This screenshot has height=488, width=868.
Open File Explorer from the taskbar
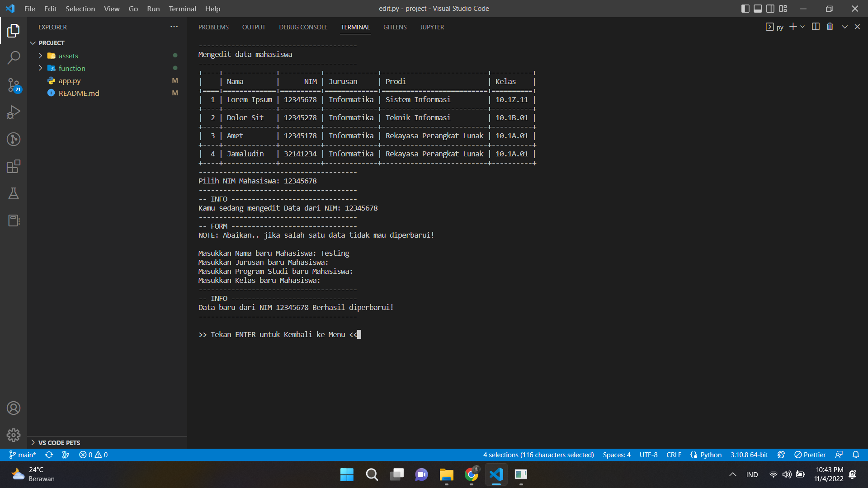point(446,474)
